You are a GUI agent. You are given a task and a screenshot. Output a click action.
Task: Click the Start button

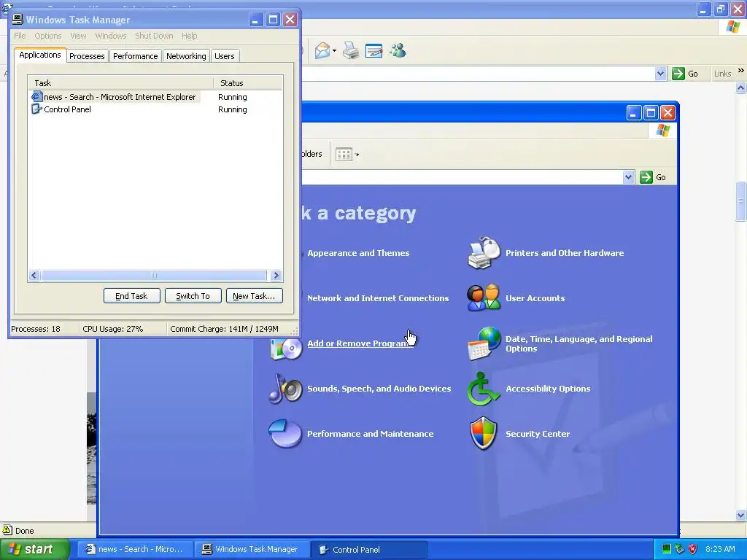tap(35, 549)
